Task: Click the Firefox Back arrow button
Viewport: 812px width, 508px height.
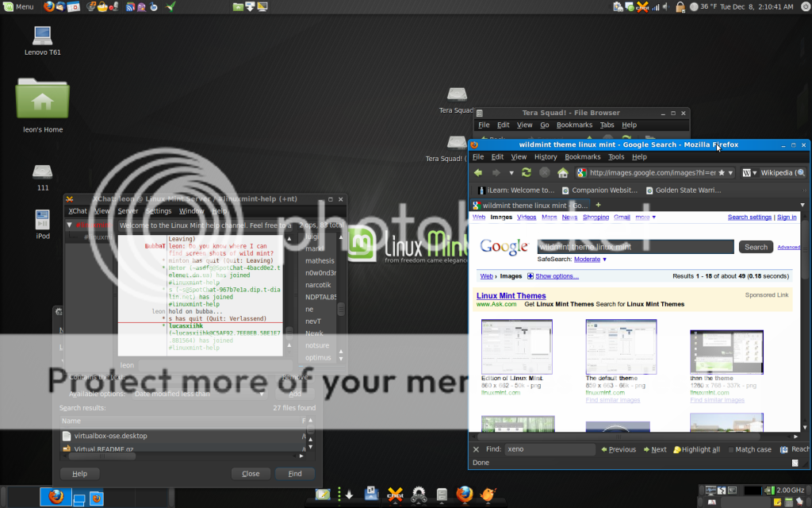Action: [x=478, y=172]
